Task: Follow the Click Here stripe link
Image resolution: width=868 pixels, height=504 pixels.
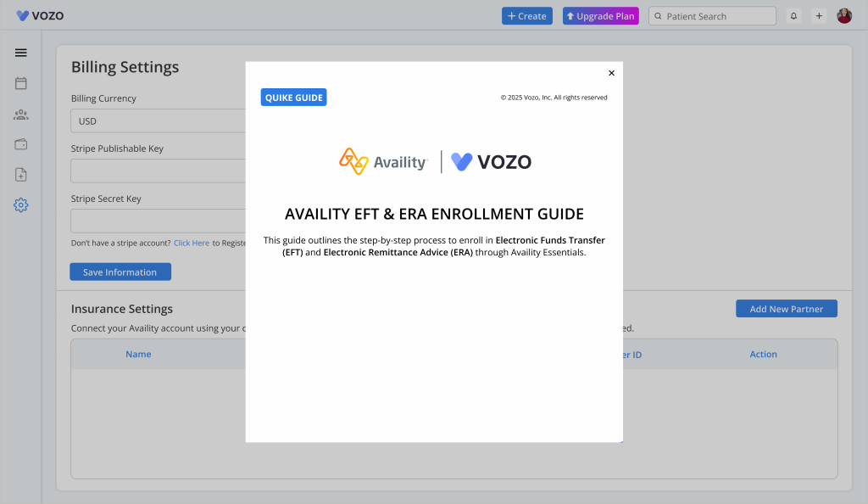Action: (192, 244)
